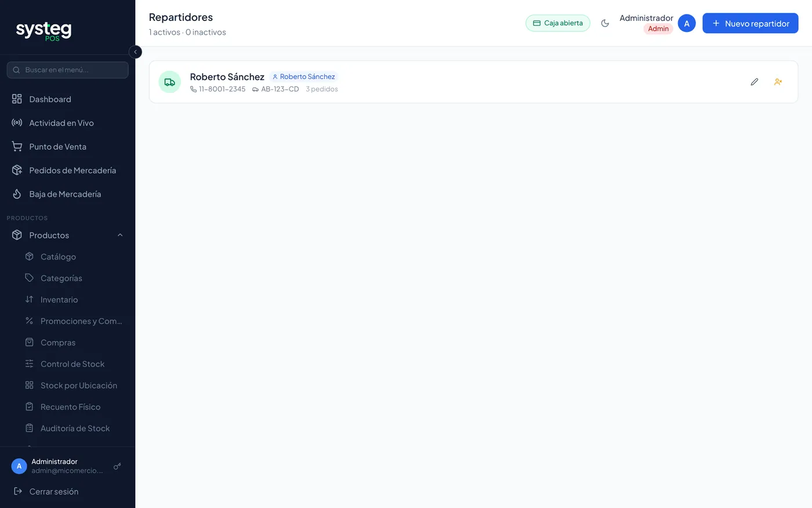The image size is (812, 508).
Task: Open Promociones y Combos item
Action: 74,321
